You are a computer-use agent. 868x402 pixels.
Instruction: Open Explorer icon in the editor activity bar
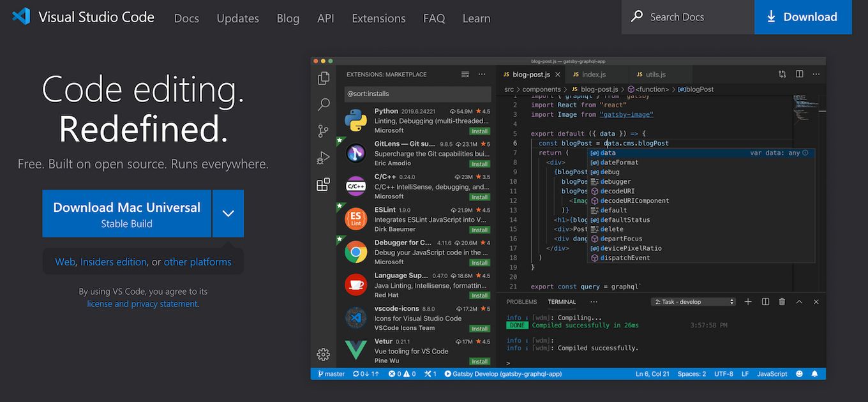324,78
